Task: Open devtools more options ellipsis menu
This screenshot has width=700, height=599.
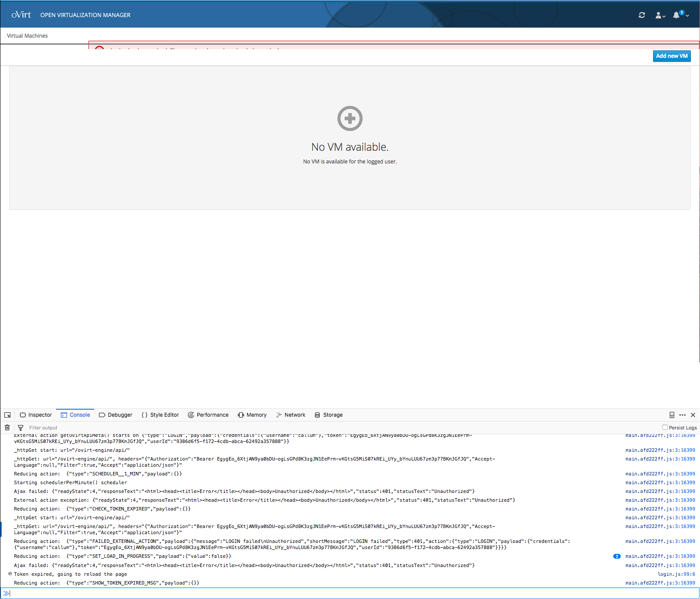Action: click(682, 415)
